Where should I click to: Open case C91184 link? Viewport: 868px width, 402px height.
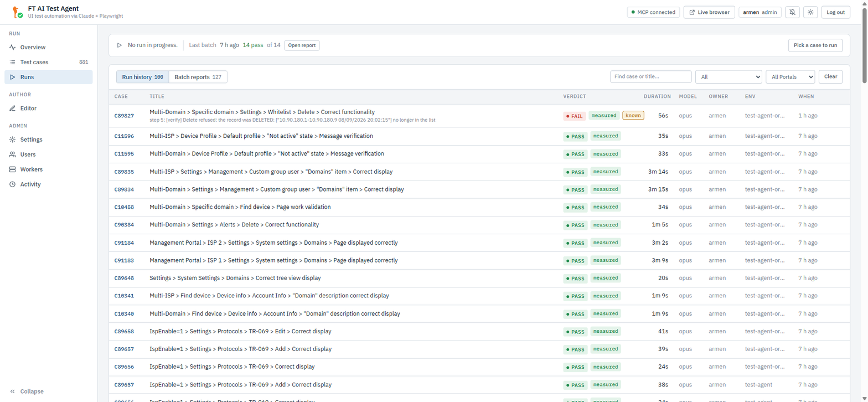[x=124, y=243]
